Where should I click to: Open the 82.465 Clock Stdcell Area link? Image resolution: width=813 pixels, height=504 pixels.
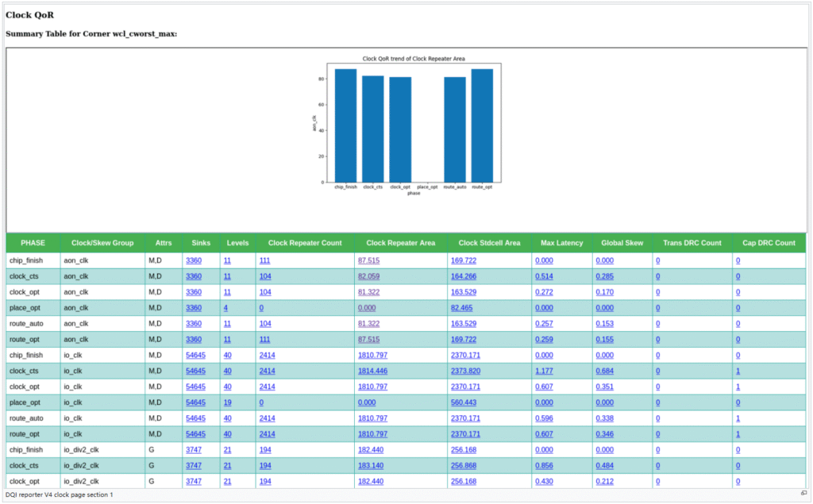[462, 308]
